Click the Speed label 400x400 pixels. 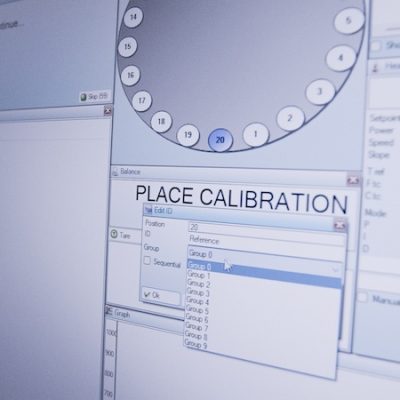point(381,143)
